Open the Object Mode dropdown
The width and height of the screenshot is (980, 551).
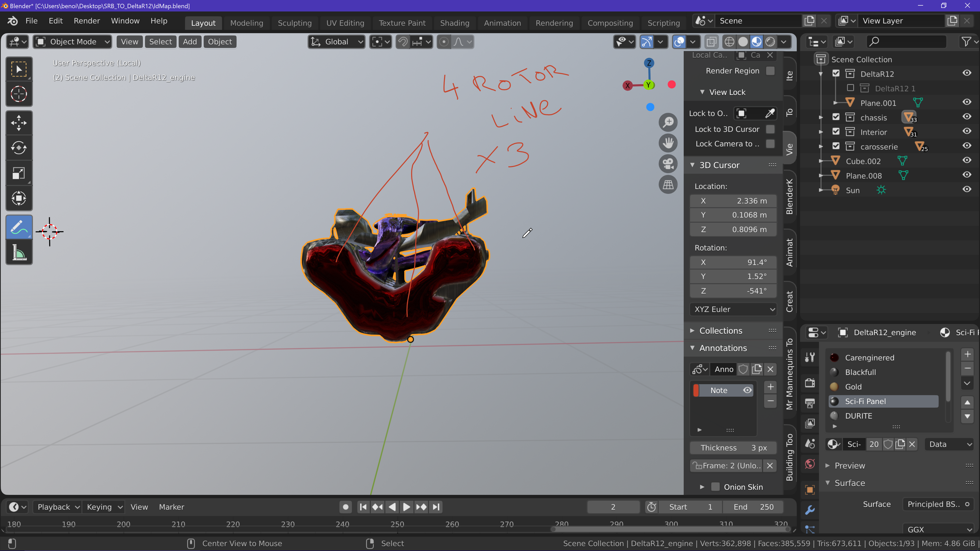pyautogui.click(x=72, y=42)
